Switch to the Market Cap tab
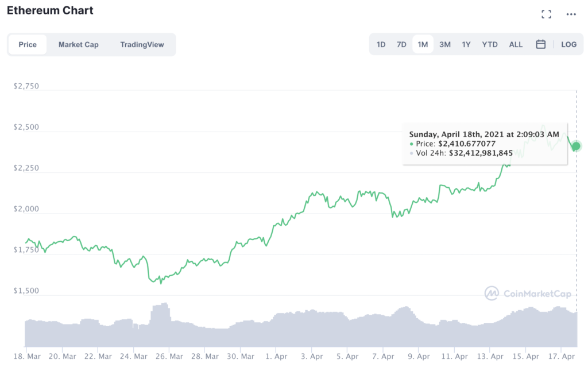588x367 pixels. 79,44
